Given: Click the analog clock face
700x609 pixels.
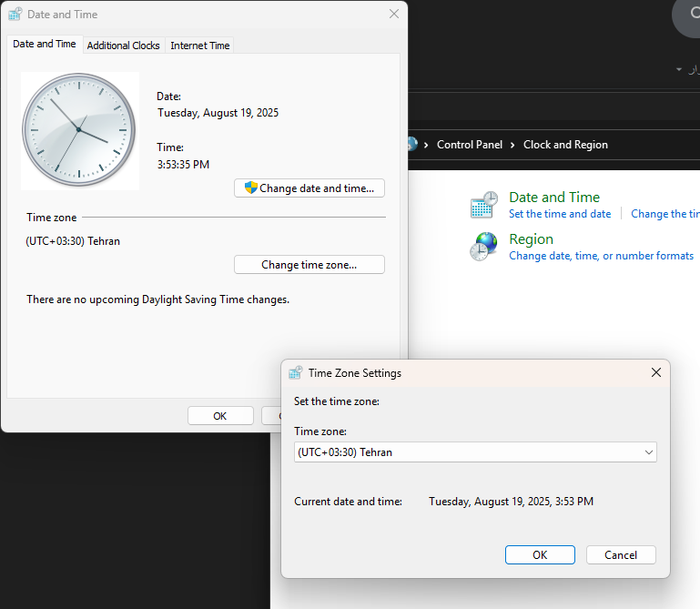Looking at the screenshot, I should (78, 131).
